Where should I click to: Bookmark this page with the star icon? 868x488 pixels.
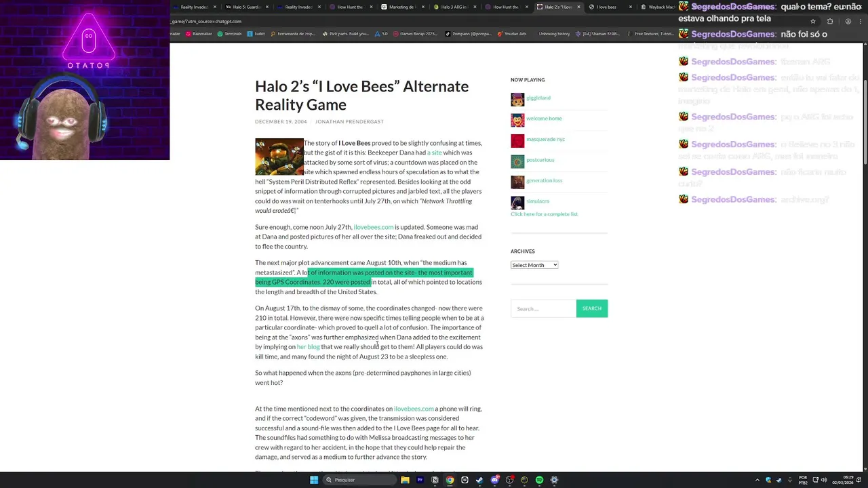tap(812, 21)
